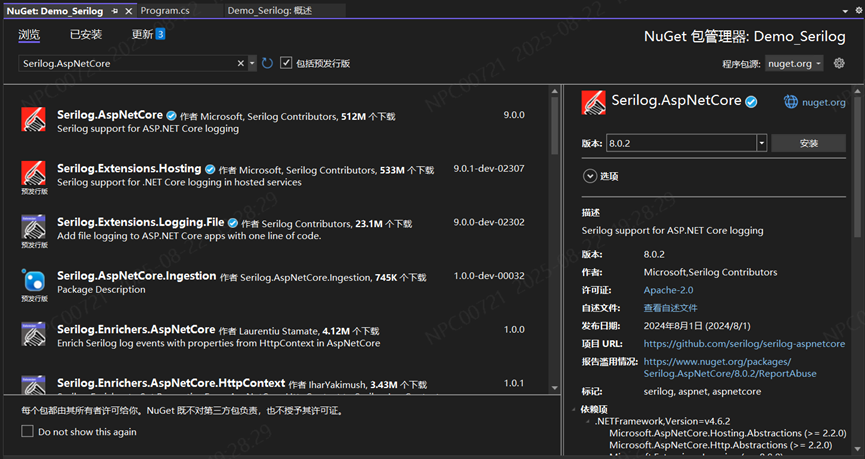Select the Serilog.Enrichers.AspNetCore package title
Viewport: 865px width, 459px height.
coord(136,329)
